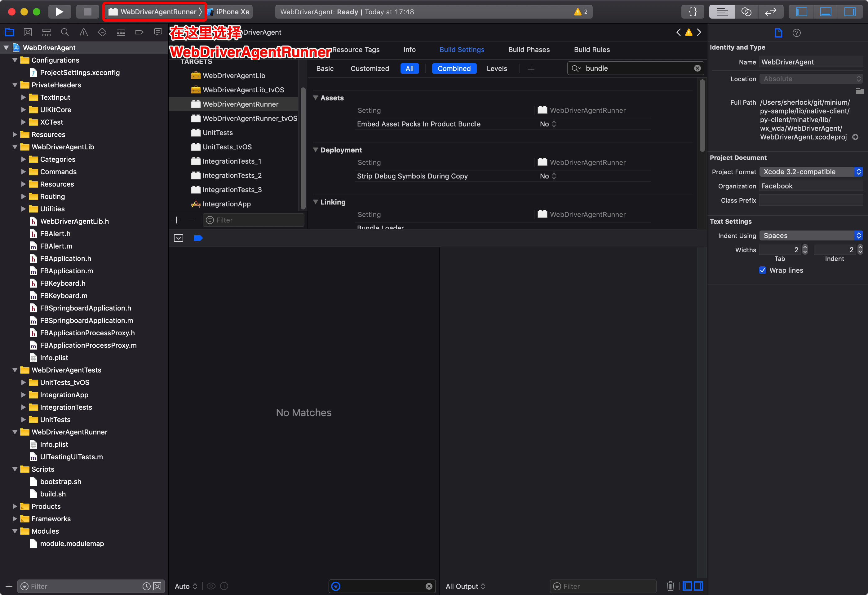Click the Basic settings filter button

click(x=325, y=69)
